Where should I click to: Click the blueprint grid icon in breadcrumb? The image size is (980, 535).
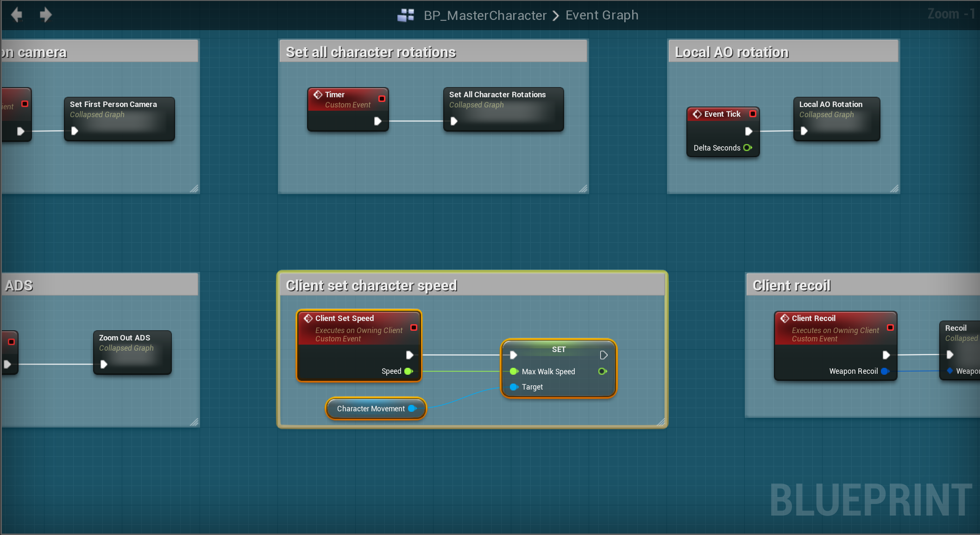tap(406, 15)
